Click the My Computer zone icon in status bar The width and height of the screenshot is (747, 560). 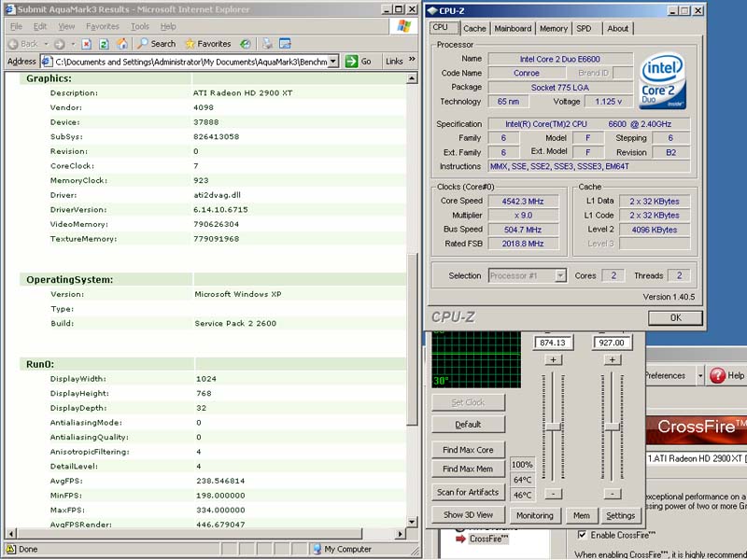[x=317, y=549]
